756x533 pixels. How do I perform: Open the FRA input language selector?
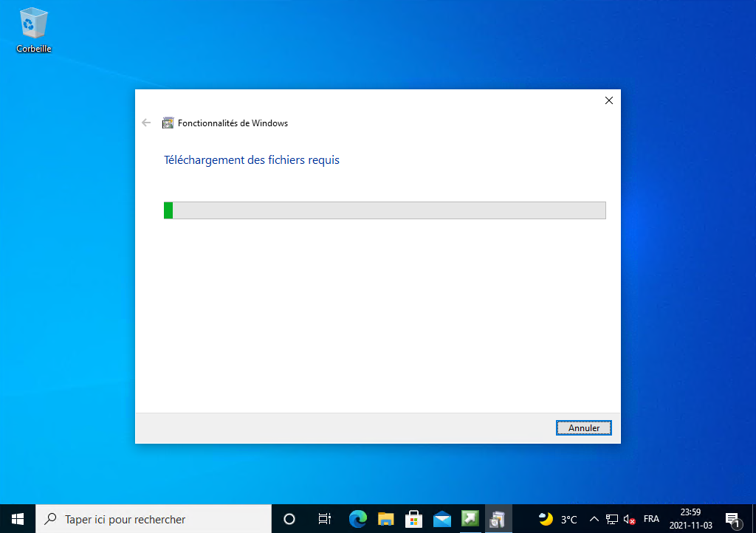pyautogui.click(x=651, y=519)
